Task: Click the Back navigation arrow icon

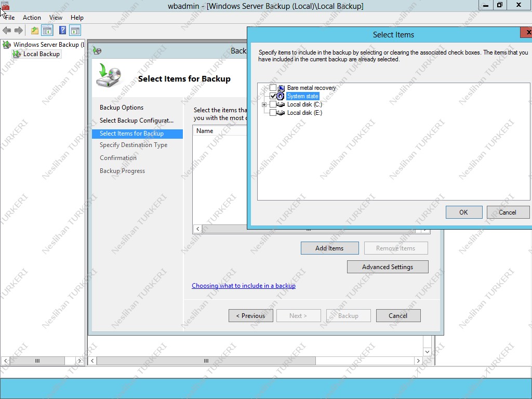Action: pos(6,30)
